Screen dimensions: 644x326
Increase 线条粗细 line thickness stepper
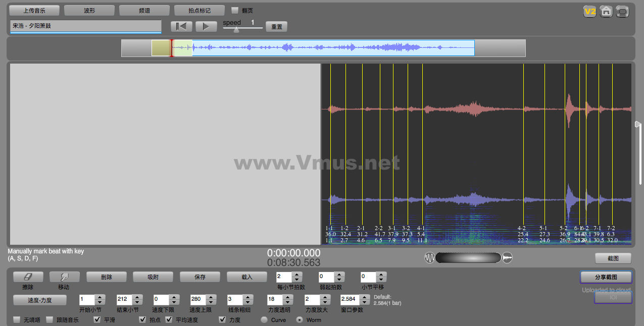click(247, 296)
